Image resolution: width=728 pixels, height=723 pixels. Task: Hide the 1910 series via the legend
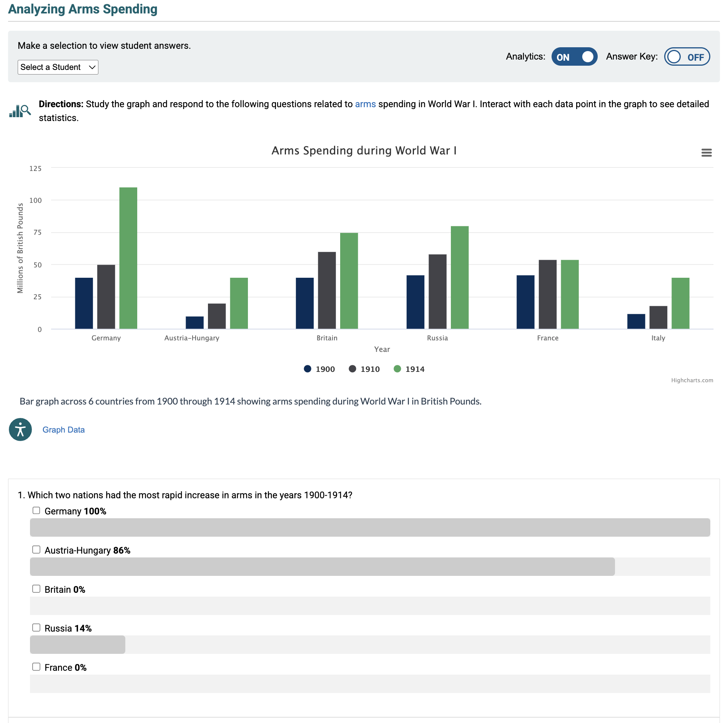[x=352, y=368]
